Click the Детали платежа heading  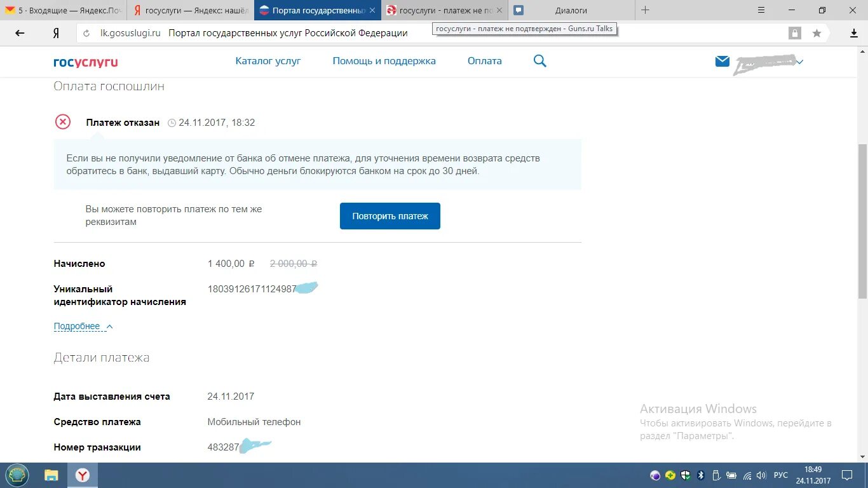coord(102,358)
